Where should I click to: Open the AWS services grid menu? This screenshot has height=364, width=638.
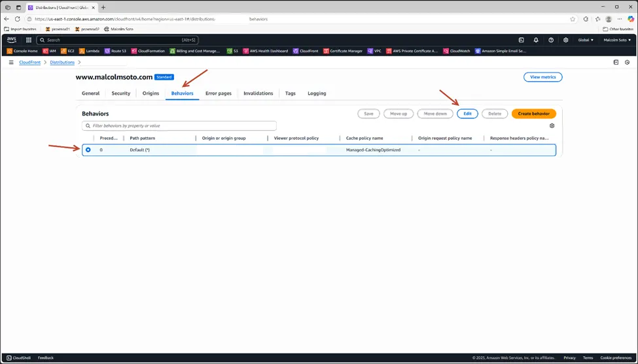(x=29, y=40)
